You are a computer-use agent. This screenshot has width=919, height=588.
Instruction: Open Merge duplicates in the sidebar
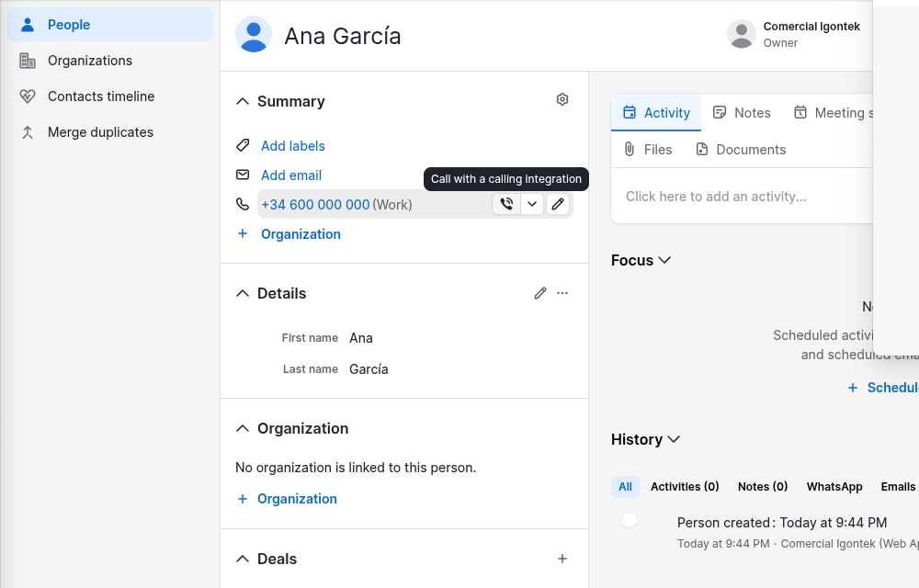coord(110,132)
